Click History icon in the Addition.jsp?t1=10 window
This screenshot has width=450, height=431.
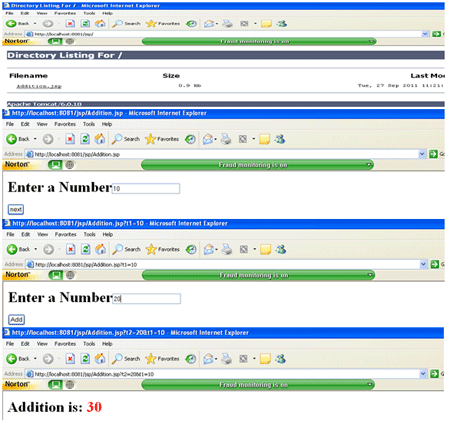[x=191, y=249]
